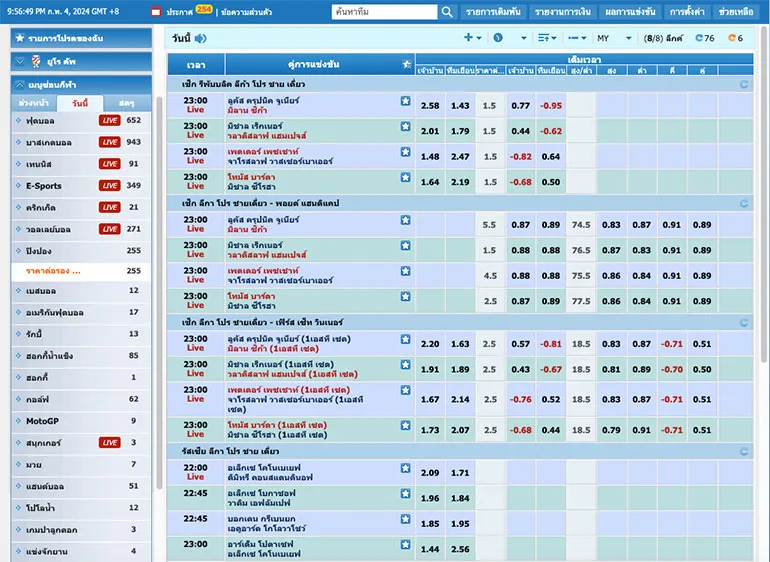Click the LIVE badge next to เทนนิส
770x562 pixels.
tap(110, 164)
